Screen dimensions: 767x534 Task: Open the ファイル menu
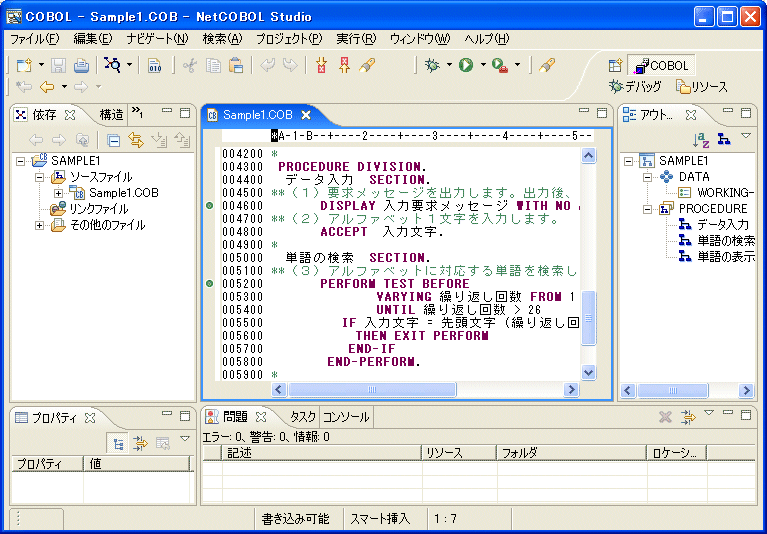point(35,39)
